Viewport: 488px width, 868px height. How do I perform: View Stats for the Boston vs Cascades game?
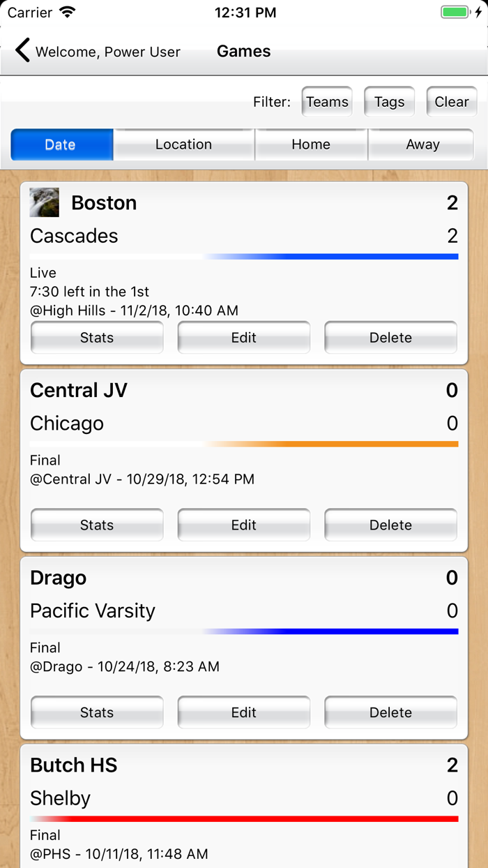click(x=96, y=337)
